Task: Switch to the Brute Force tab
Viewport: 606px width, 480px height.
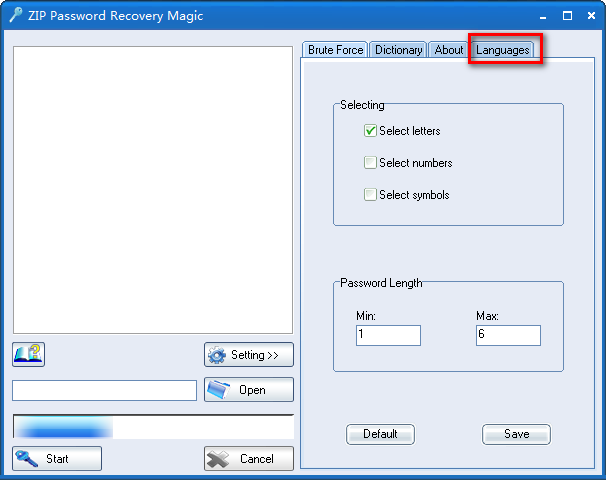Action: pyautogui.click(x=335, y=50)
